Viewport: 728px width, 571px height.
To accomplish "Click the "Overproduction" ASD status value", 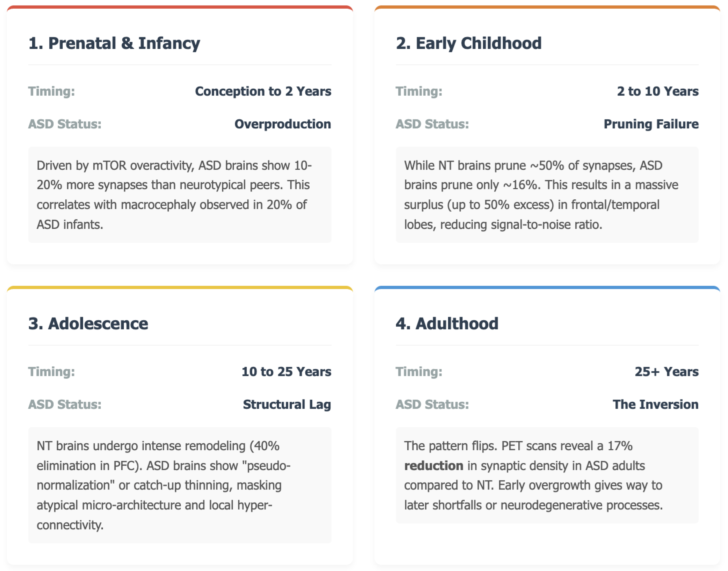I will [x=282, y=124].
